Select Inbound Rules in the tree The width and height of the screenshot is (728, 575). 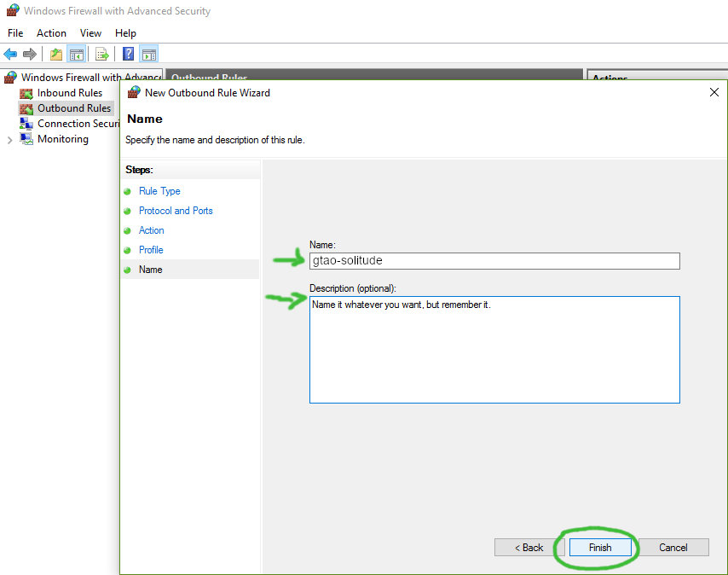pos(70,93)
